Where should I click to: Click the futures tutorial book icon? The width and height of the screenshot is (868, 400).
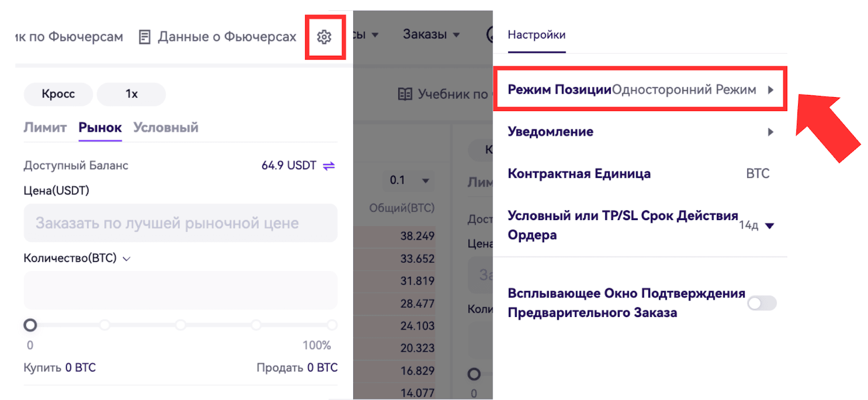pos(405,94)
